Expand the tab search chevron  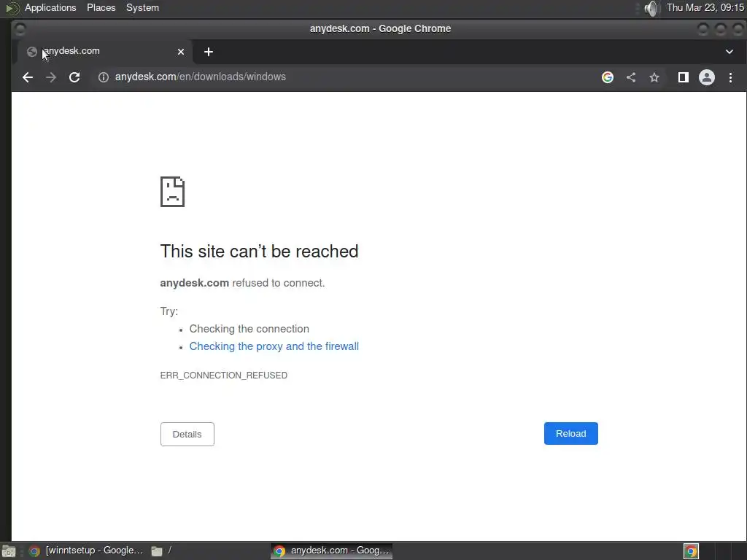pyautogui.click(x=729, y=52)
